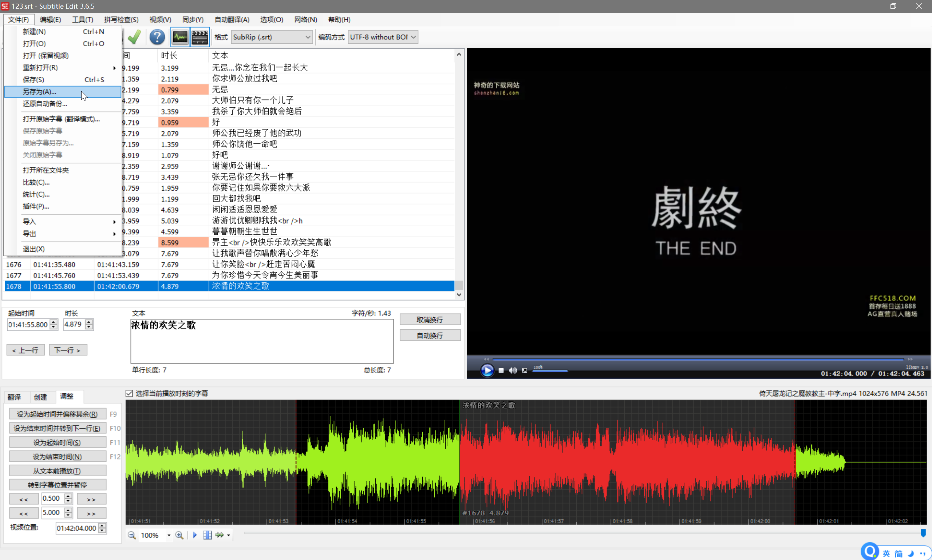Click the video volume slider
Screen dimensions: 932x560
click(x=550, y=371)
